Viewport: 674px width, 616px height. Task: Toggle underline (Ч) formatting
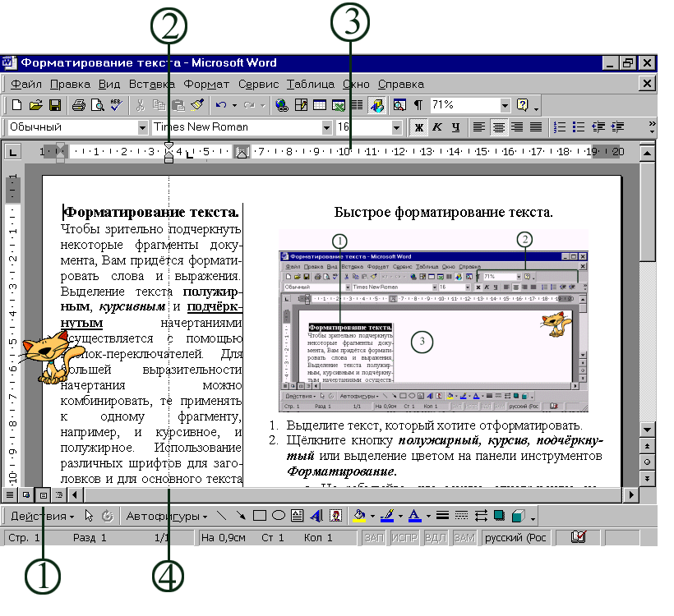455,127
